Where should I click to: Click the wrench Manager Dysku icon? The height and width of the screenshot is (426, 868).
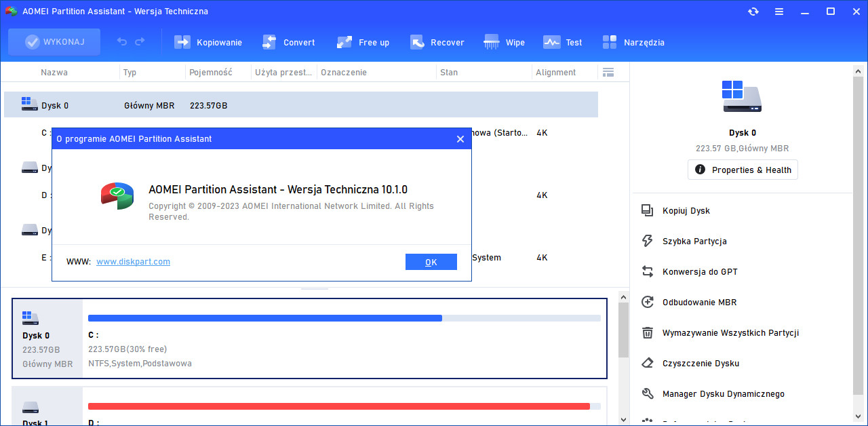(x=648, y=393)
